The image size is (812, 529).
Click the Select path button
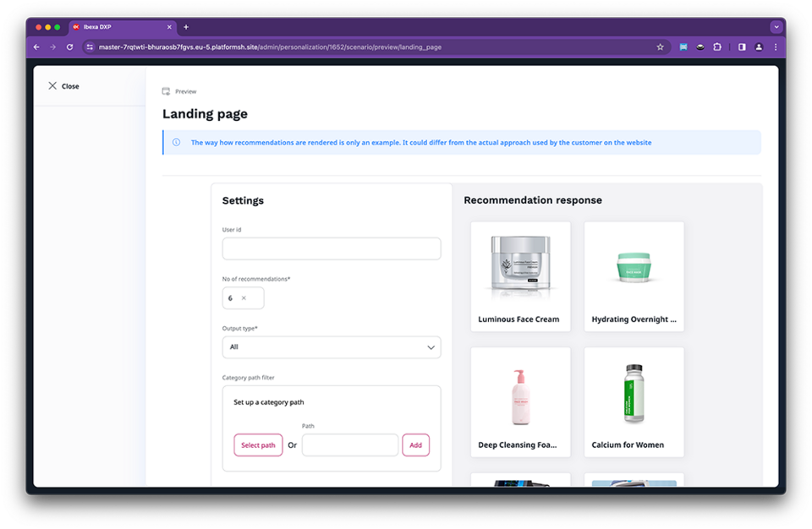coord(258,445)
